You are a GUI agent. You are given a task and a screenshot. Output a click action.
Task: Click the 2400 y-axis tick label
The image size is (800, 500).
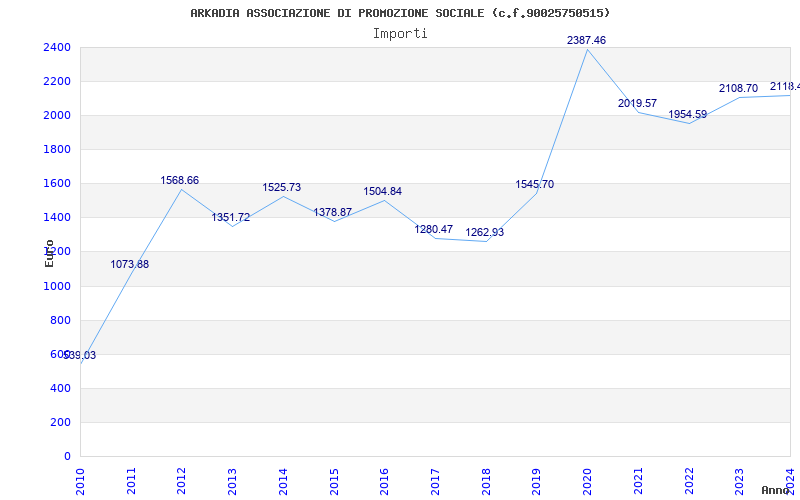click(56, 47)
